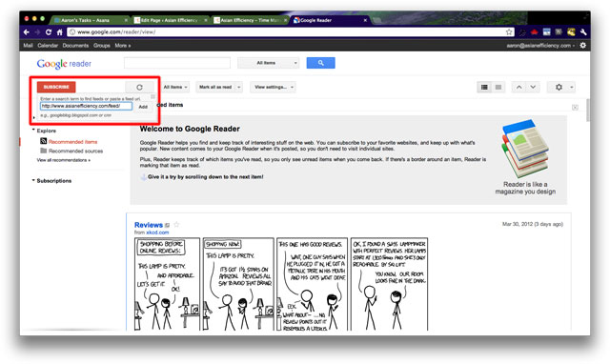Click the browser address bar
The width and height of the screenshot is (610, 364).
(291, 32)
